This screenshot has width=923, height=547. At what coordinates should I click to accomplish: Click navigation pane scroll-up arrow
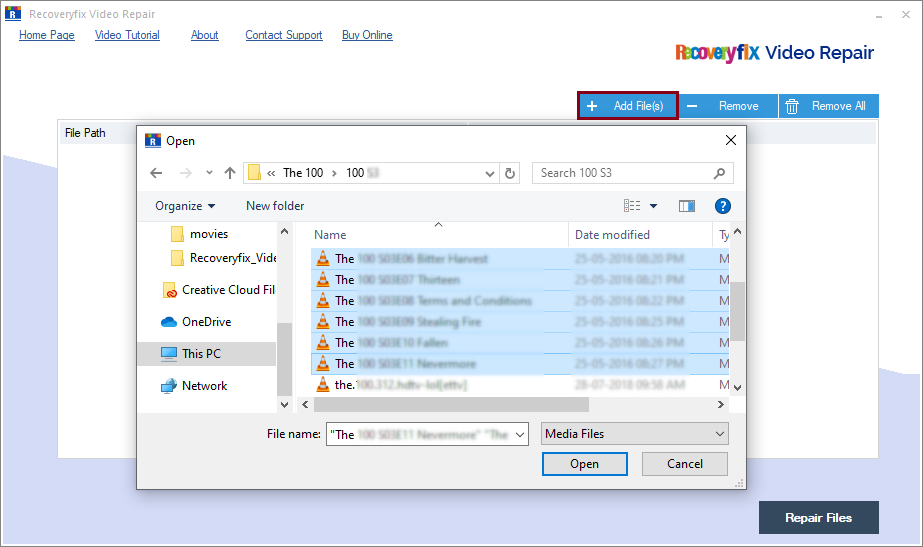pos(284,231)
